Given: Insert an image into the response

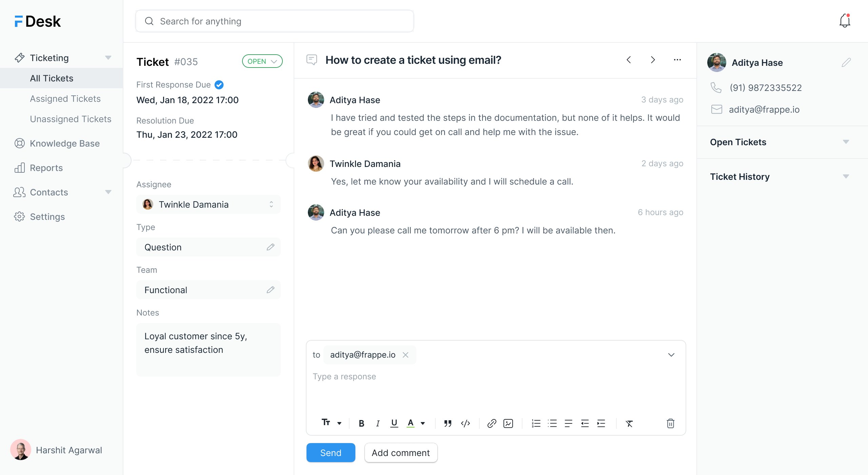Looking at the screenshot, I should click(508, 423).
